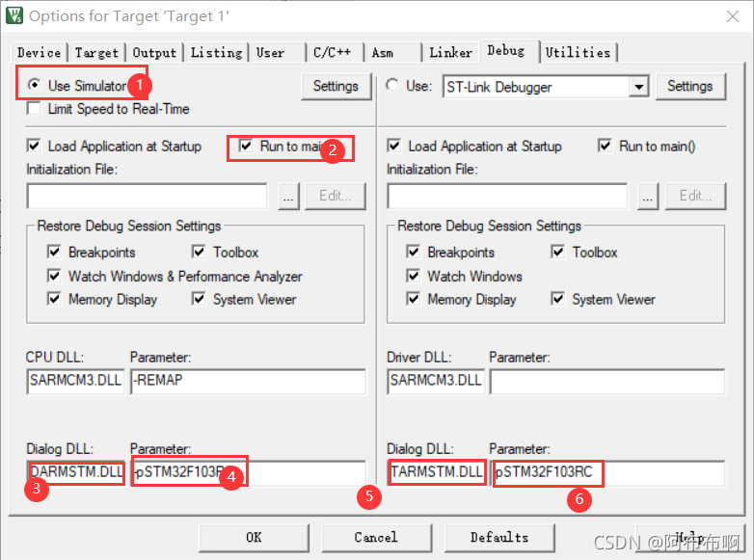
Task: Open the Utilities tab
Action: pos(578,52)
